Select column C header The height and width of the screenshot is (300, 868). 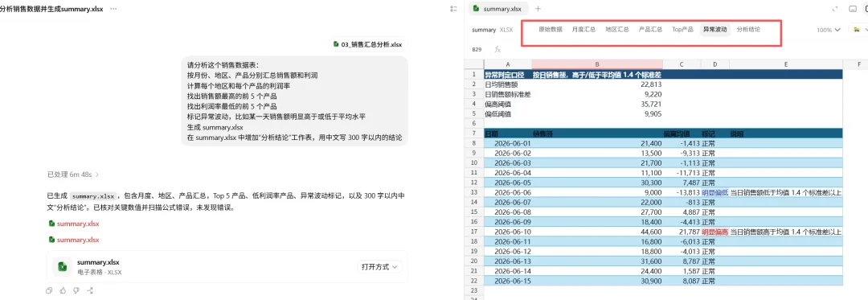pyautogui.click(x=682, y=64)
